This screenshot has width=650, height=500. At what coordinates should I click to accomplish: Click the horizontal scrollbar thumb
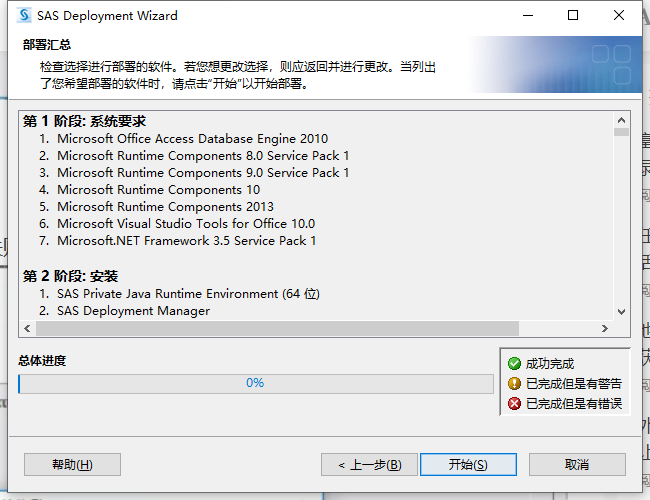coord(277,328)
